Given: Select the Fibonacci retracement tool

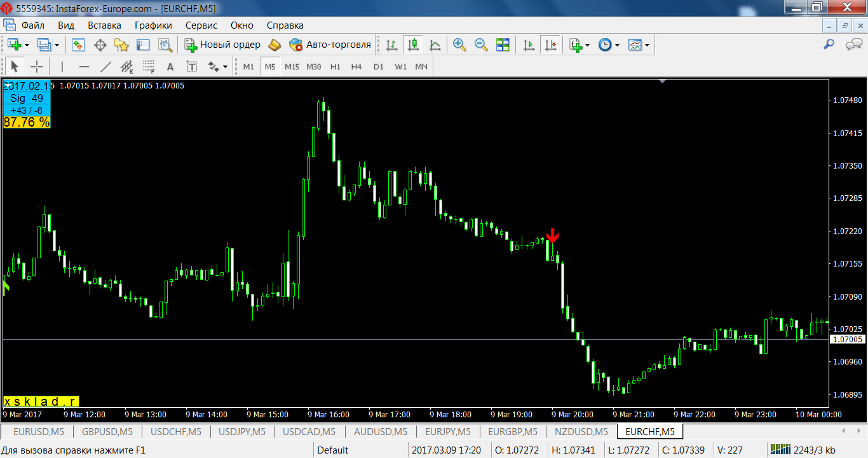Looking at the screenshot, I should (149, 66).
